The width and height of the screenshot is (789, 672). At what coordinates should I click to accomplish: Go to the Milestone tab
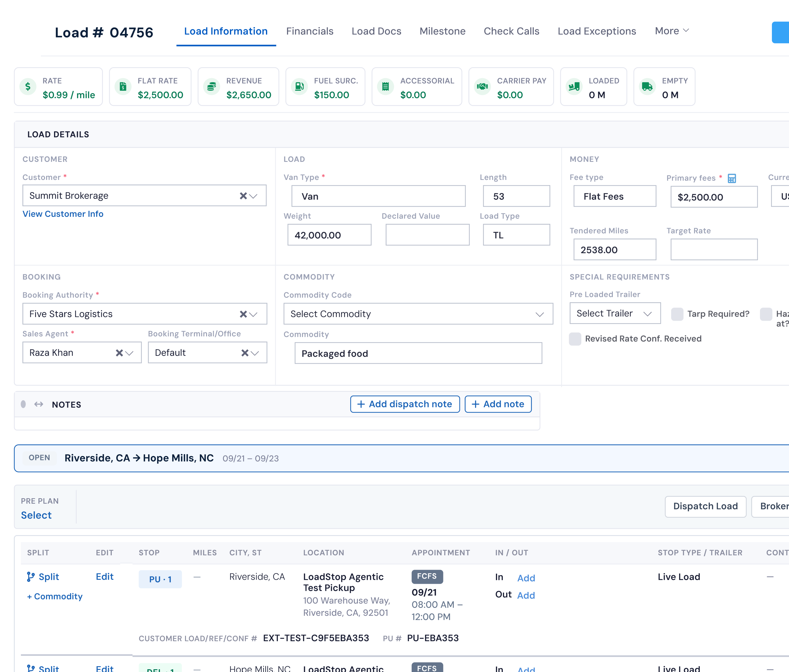[x=442, y=31]
